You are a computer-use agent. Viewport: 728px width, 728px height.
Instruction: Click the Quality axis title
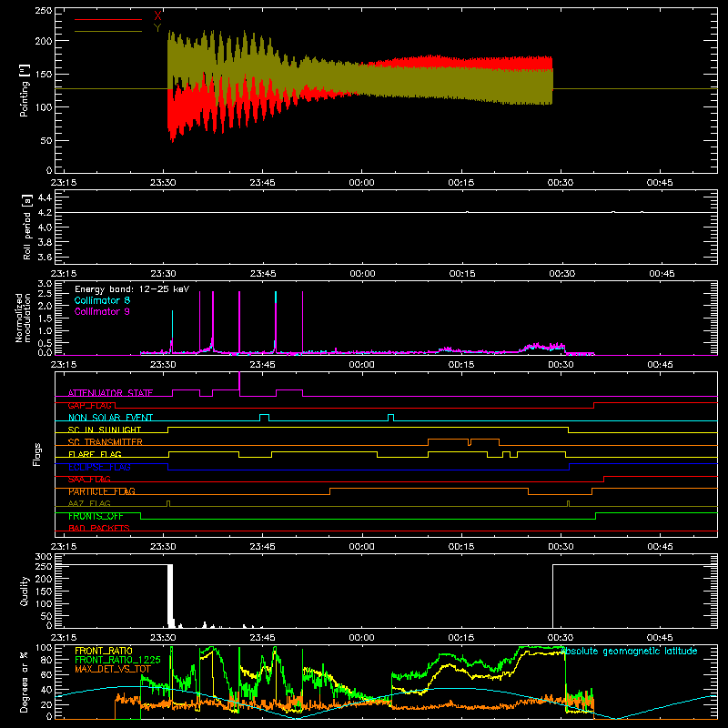pos(24,591)
